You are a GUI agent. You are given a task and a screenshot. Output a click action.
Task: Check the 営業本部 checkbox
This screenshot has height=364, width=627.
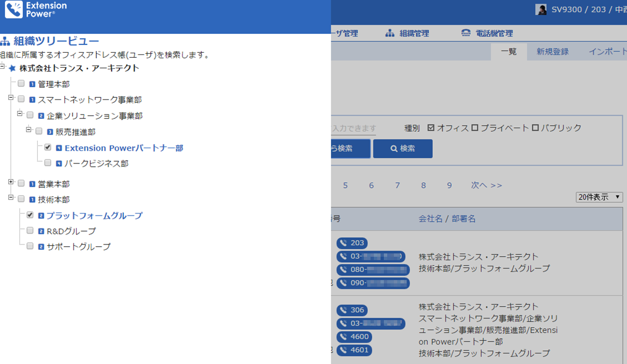[x=21, y=183]
